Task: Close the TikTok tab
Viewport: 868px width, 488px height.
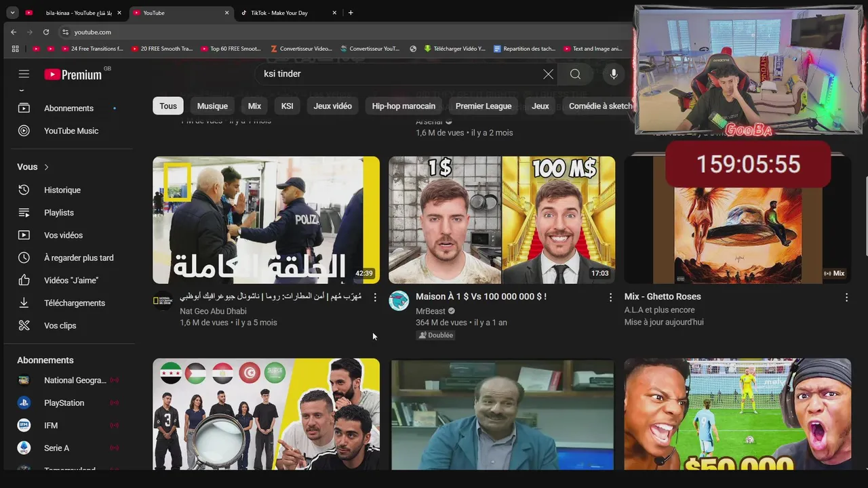Action: point(334,13)
